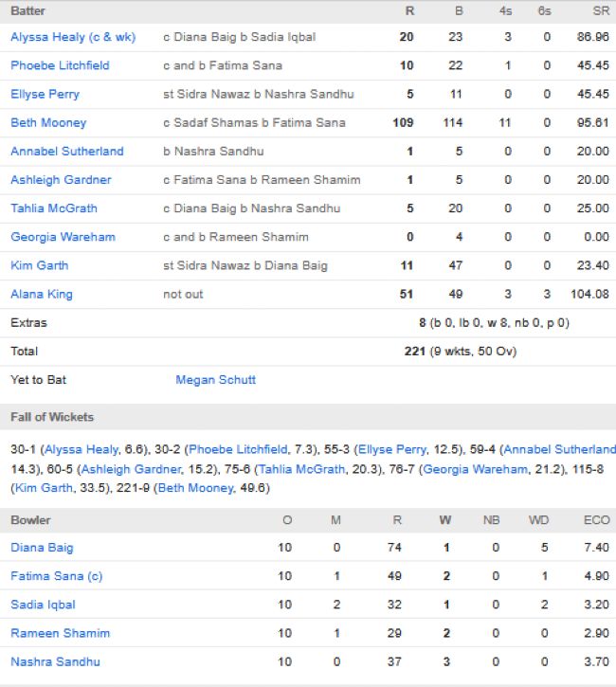Click Phoebe Litchfield in the batter list

[60, 65]
